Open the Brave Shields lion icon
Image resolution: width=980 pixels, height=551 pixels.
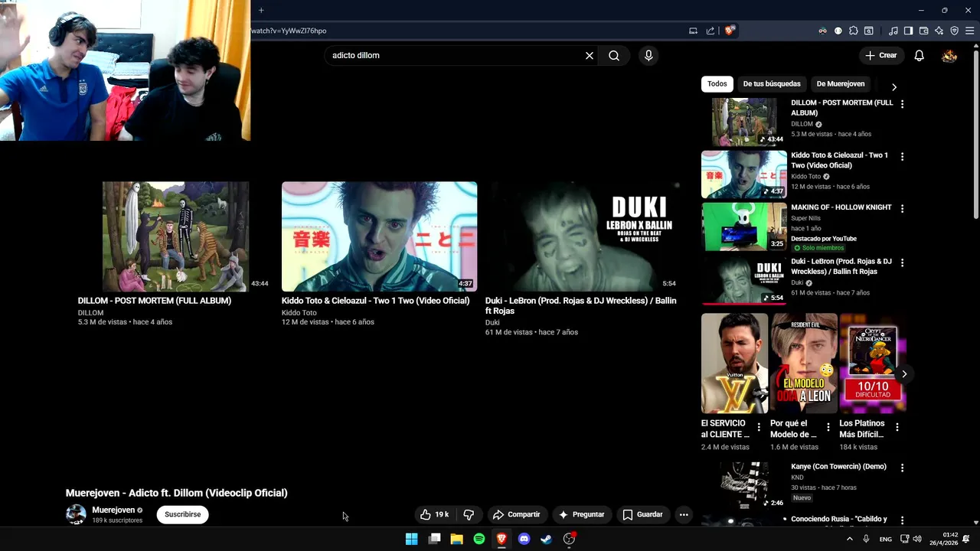click(x=730, y=31)
